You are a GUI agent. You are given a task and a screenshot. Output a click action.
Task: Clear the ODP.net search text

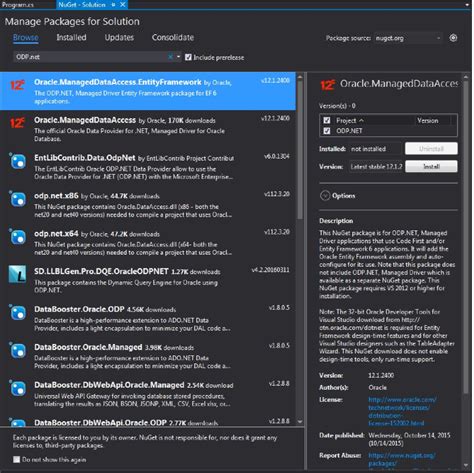tap(170, 57)
